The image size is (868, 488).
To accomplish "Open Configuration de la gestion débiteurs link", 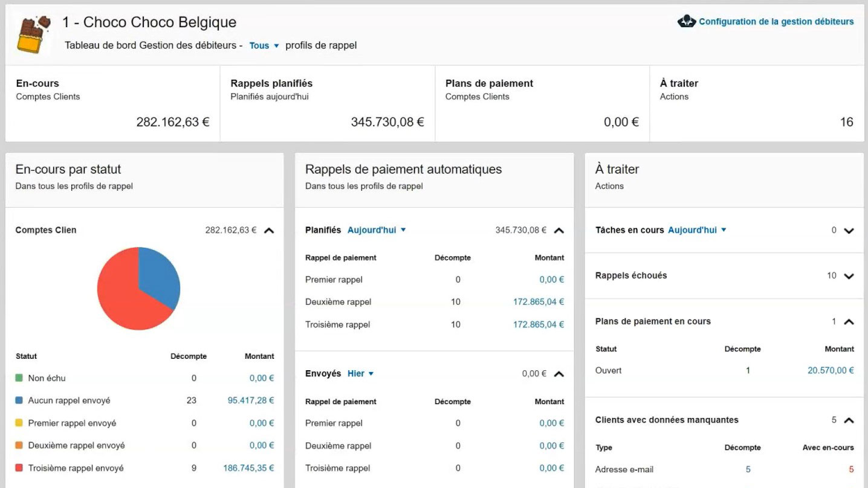I will (776, 22).
